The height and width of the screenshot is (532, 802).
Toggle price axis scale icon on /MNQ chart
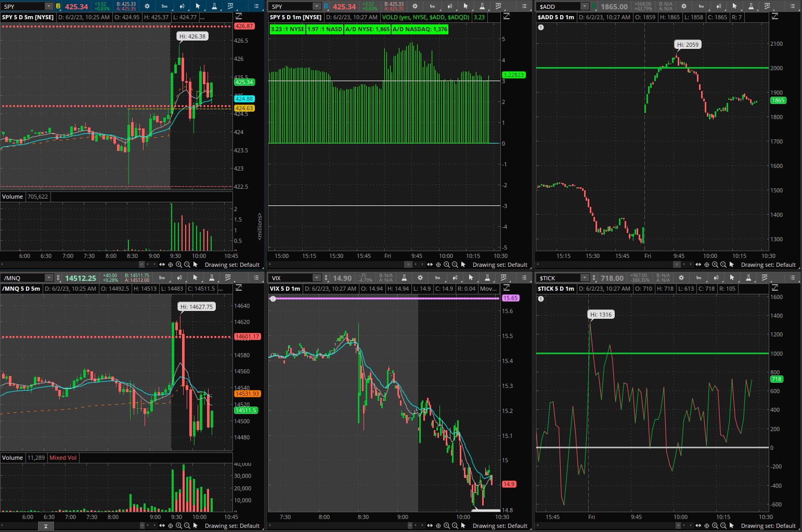(239, 288)
